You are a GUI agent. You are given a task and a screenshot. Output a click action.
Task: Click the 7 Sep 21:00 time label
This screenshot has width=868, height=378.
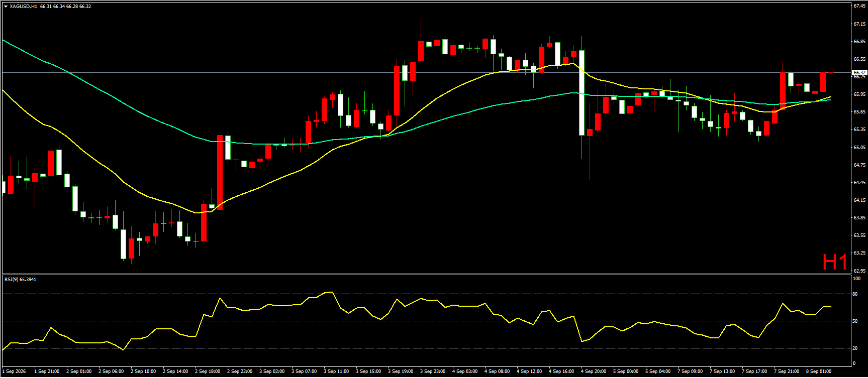[x=787, y=371]
